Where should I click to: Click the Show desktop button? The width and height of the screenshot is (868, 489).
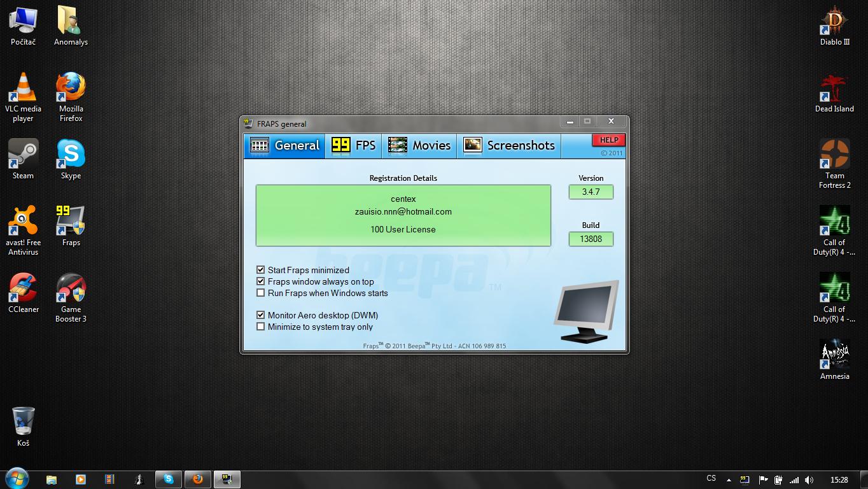864,479
